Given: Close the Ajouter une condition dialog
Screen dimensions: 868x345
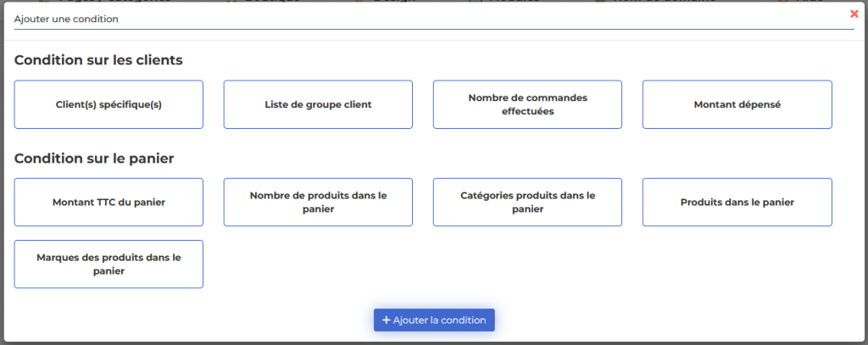Looking at the screenshot, I should pos(854,14).
